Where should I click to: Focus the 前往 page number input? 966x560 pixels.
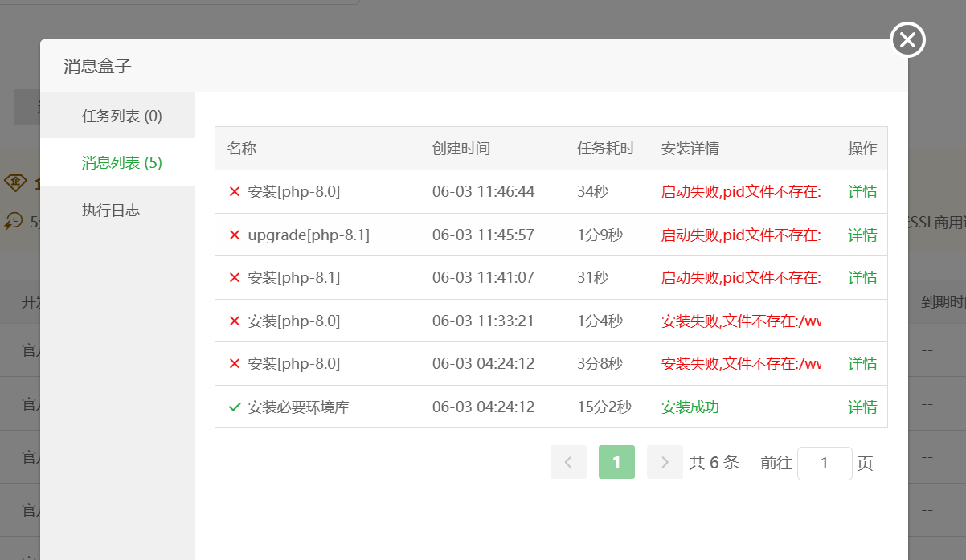pos(825,464)
